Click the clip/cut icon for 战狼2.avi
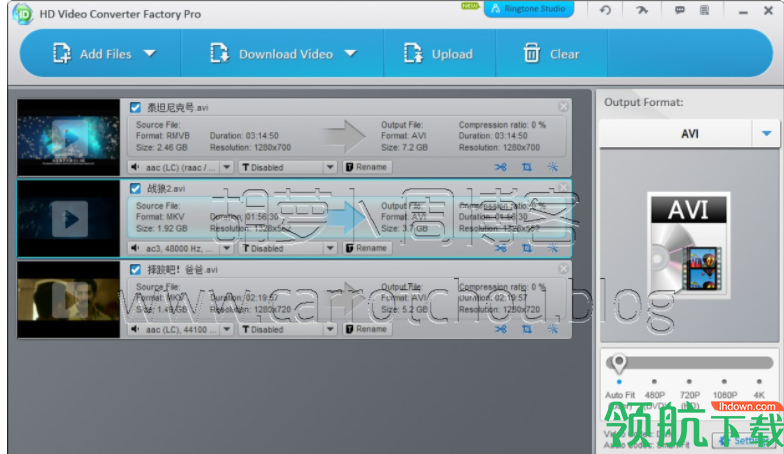The image size is (784, 454). click(500, 248)
